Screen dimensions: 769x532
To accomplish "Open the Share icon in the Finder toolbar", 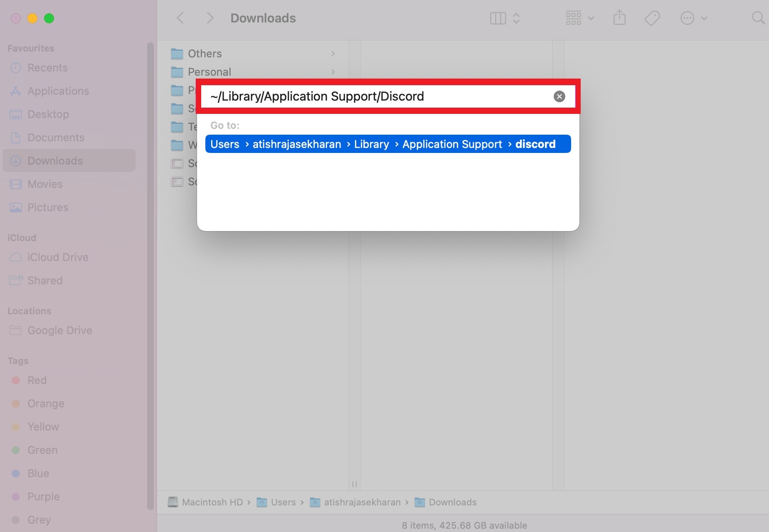I will (620, 18).
